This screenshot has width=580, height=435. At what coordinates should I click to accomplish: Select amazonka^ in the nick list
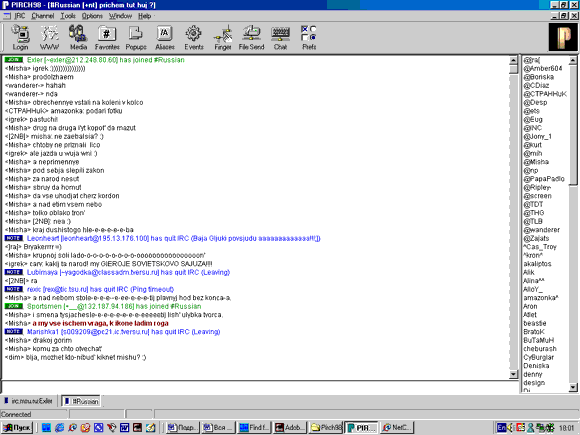pyautogui.click(x=541, y=298)
